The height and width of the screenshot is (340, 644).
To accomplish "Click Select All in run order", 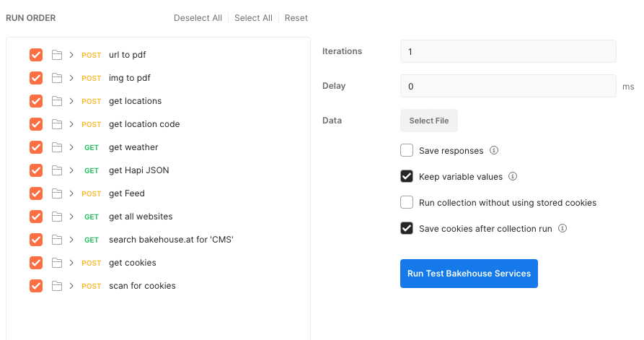I will pos(253,18).
